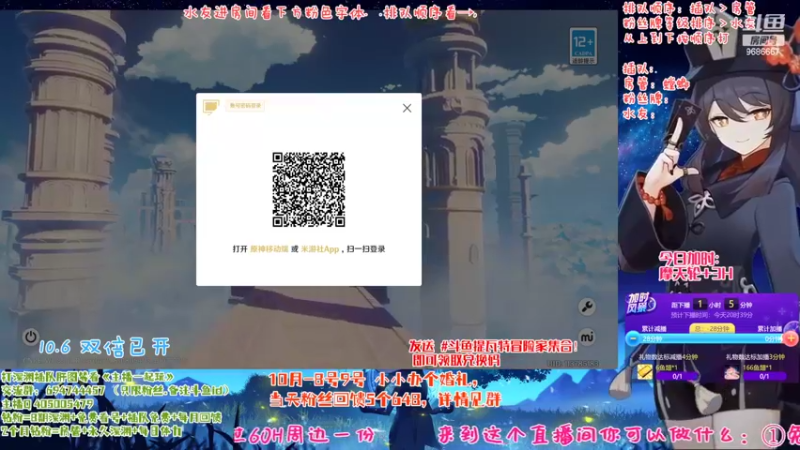This screenshot has width=800, height=450.
Task: Click the hours remaining digit '1'
Action: click(700, 304)
